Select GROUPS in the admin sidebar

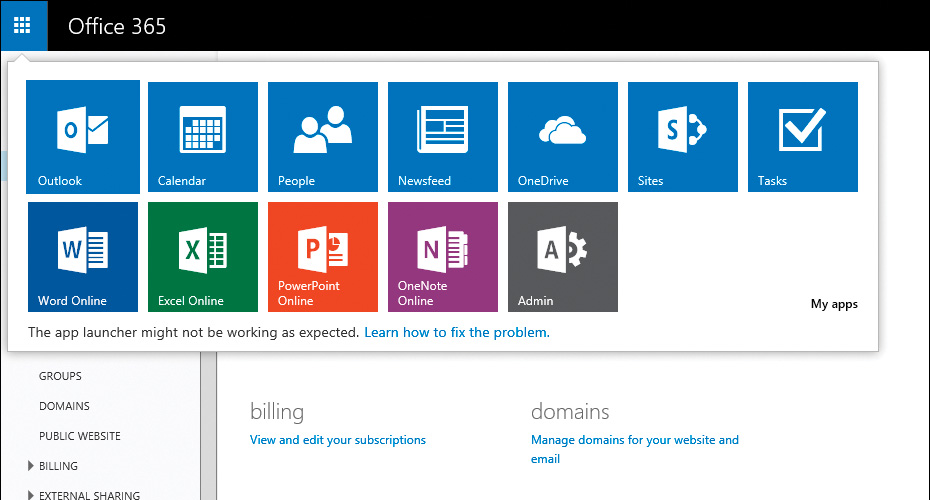coord(60,376)
